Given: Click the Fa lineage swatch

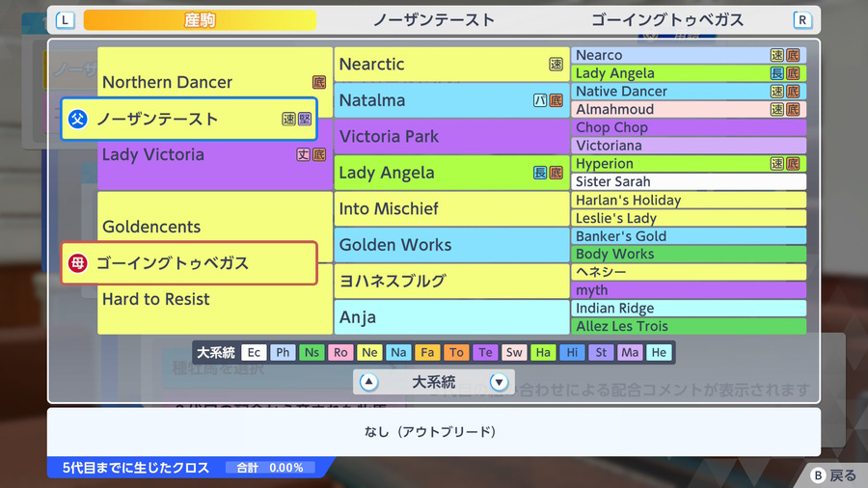Looking at the screenshot, I should [427, 352].
